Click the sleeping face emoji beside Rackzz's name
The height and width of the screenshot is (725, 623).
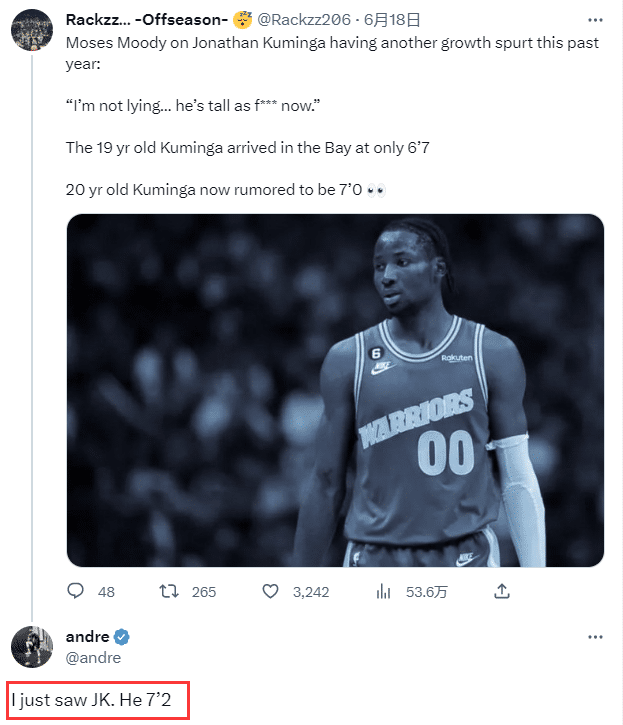(x=242, y=19)
